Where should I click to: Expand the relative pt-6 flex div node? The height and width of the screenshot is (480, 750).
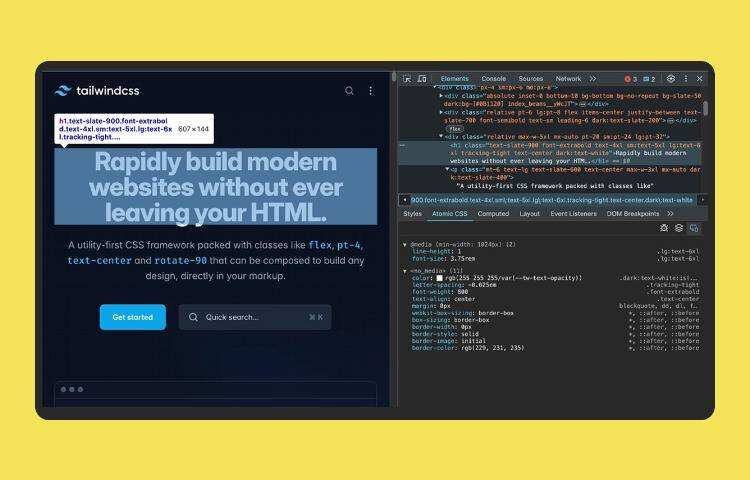441,112
